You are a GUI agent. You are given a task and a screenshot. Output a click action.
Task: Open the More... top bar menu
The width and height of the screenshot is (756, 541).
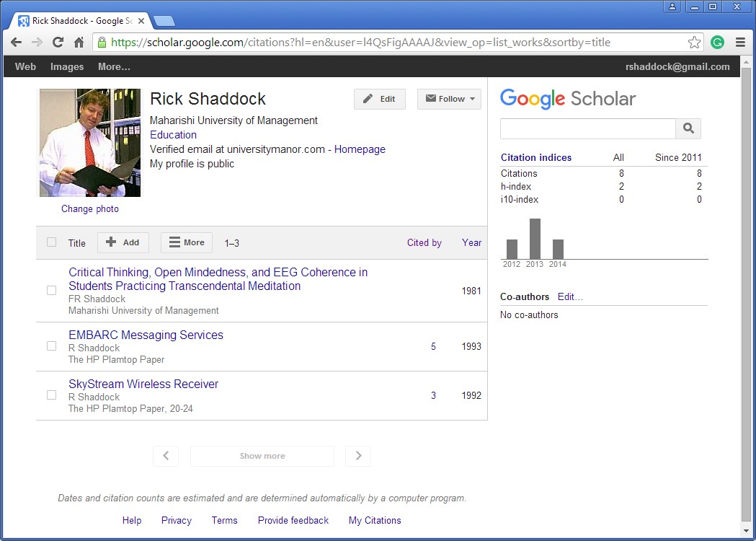(115, 66)
